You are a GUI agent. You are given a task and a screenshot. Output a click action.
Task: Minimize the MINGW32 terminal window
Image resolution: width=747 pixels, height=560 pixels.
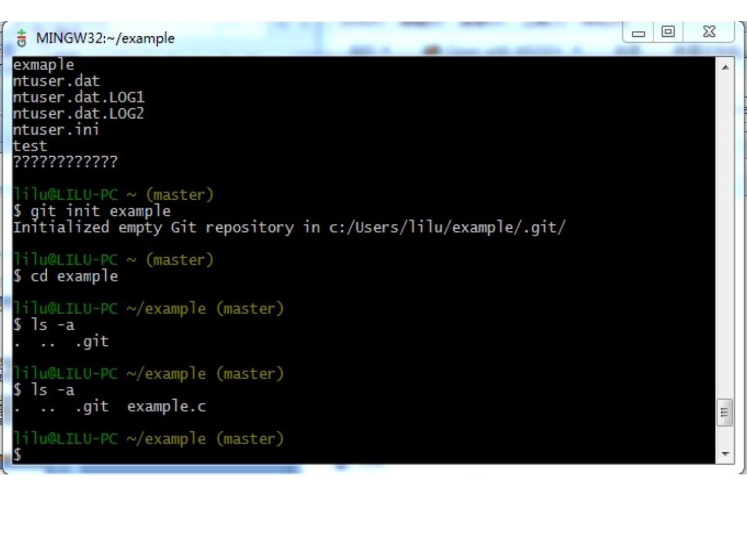coord(638,33)
